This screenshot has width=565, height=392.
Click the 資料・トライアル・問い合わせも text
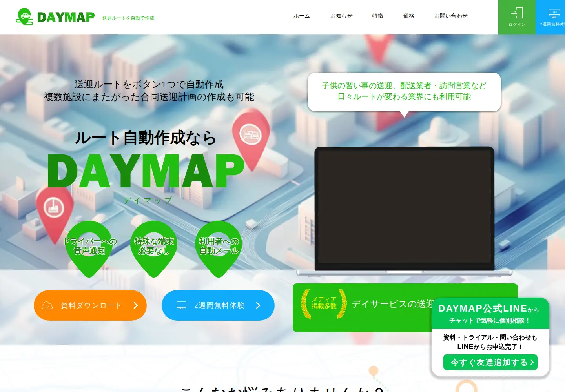[x=490, y=337]
